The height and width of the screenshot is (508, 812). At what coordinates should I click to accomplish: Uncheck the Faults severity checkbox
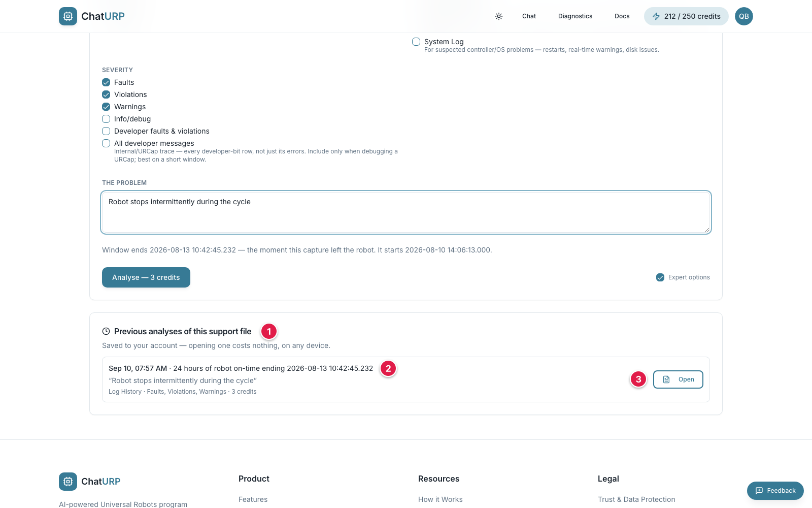[x=106, y=82]
